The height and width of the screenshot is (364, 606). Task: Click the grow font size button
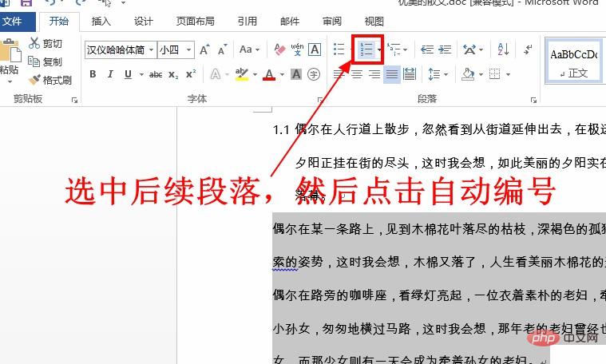(x=204, y=49)
